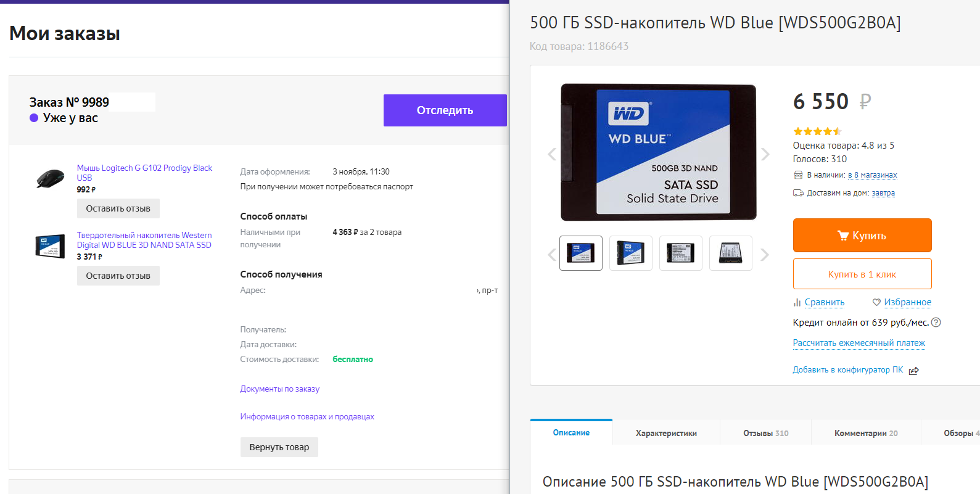
Task: Go to previous photo thumbnails
Action: 552,254
